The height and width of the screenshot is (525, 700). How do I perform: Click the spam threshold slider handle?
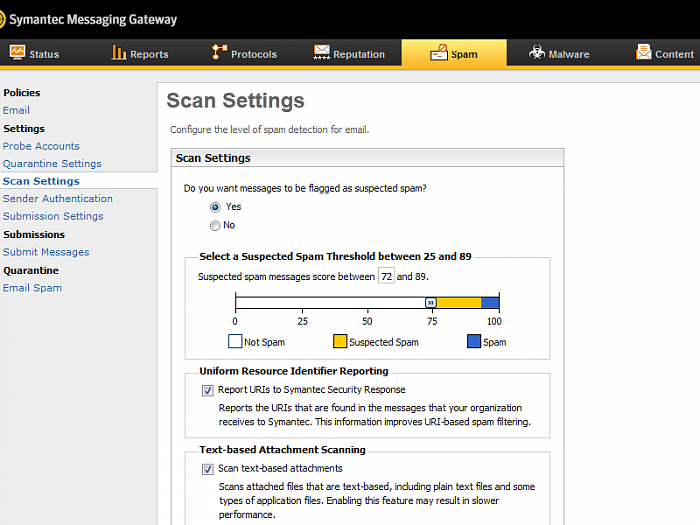431,302
